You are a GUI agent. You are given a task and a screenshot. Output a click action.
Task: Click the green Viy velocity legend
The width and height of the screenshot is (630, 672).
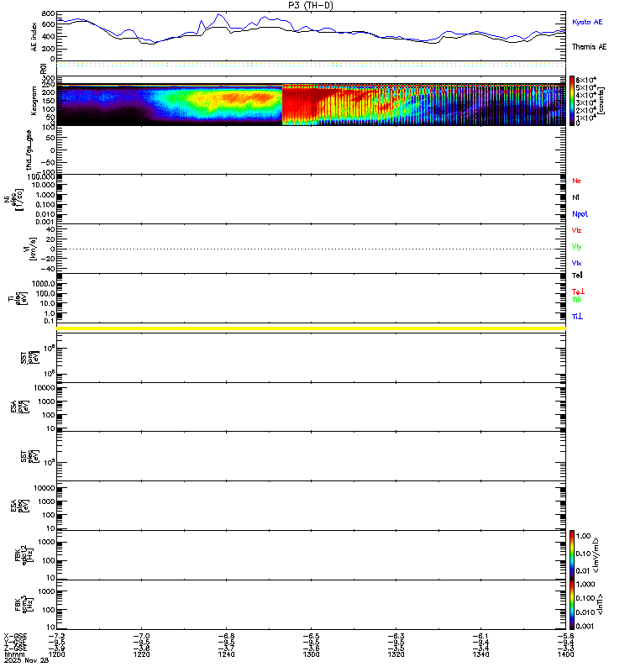tap(576, 247)
